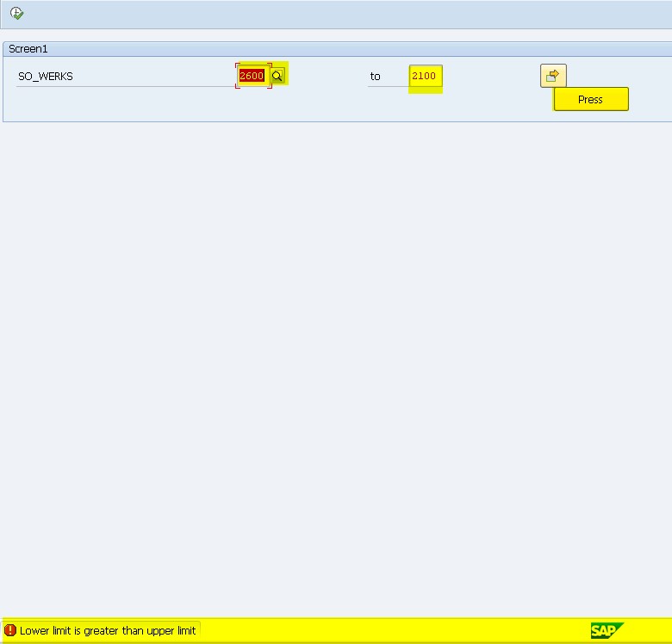The image size is (672, 644).
Task: Click the Multiple selection arrow button
Action: pos(553,76)
